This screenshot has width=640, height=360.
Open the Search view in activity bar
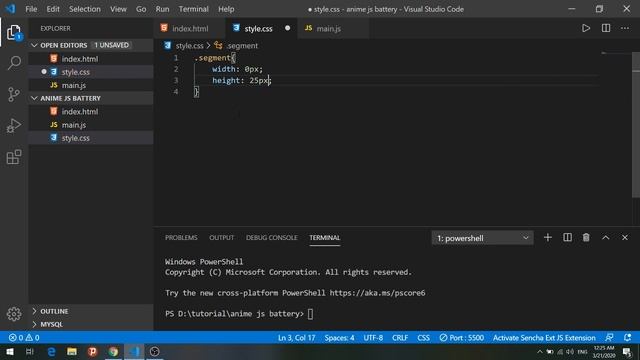click(x=14, y=63)
